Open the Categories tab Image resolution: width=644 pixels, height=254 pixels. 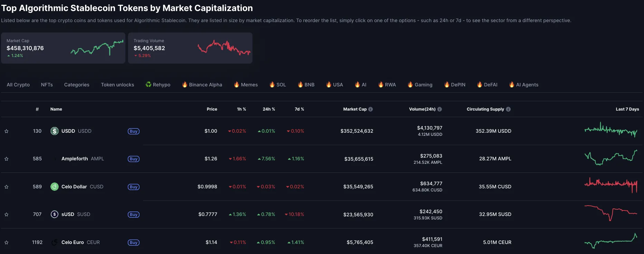click(77, 85)
